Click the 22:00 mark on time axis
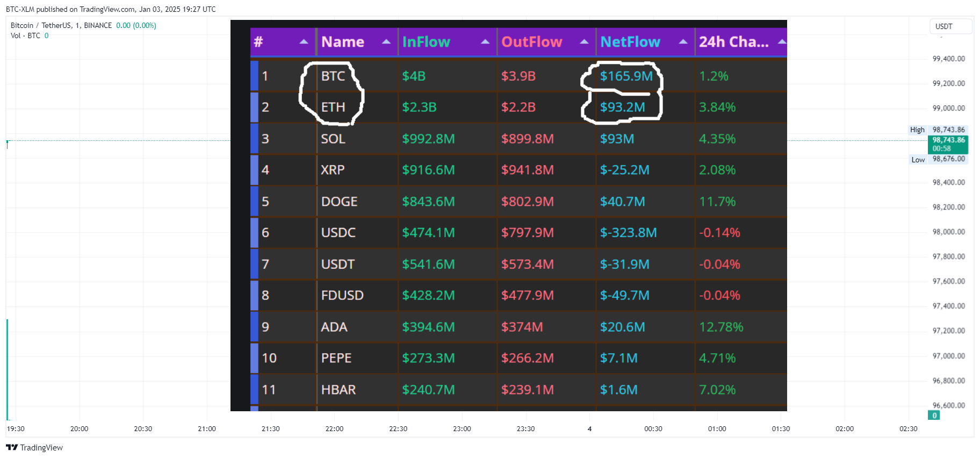This screenshot has height=458, width=980. 334,428
